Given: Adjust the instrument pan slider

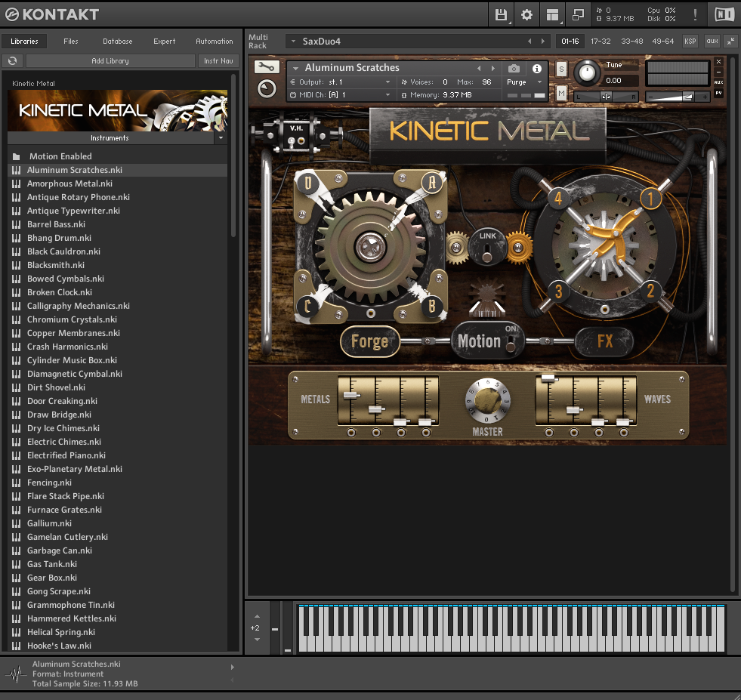Looking at the screenshot, I should coord(606,97).
